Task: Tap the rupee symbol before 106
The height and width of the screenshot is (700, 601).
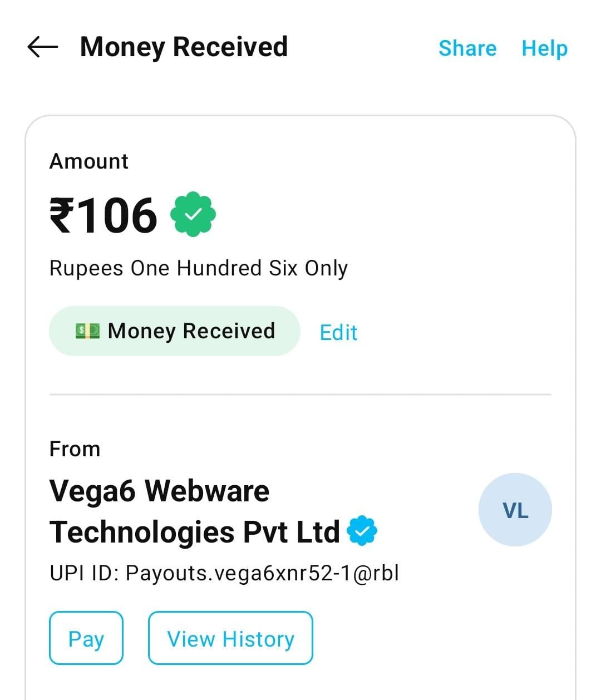Action: (x=61, y=215)
